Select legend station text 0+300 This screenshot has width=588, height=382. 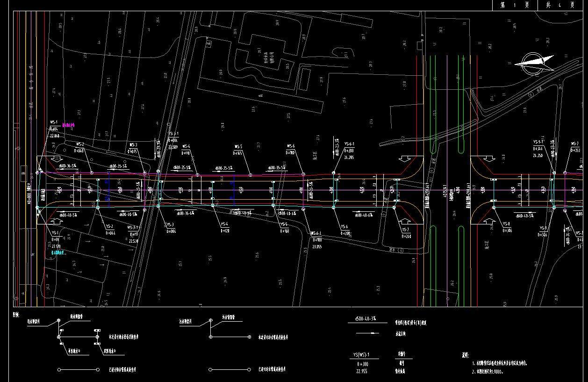(363, 363)
